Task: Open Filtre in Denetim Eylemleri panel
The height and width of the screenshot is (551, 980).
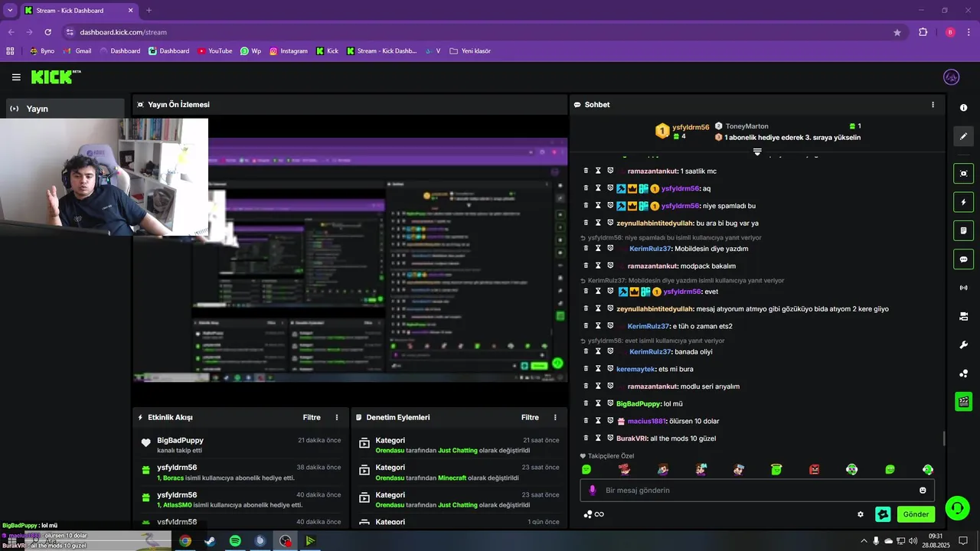Action: pyautogui.click(x=530, y=417)
